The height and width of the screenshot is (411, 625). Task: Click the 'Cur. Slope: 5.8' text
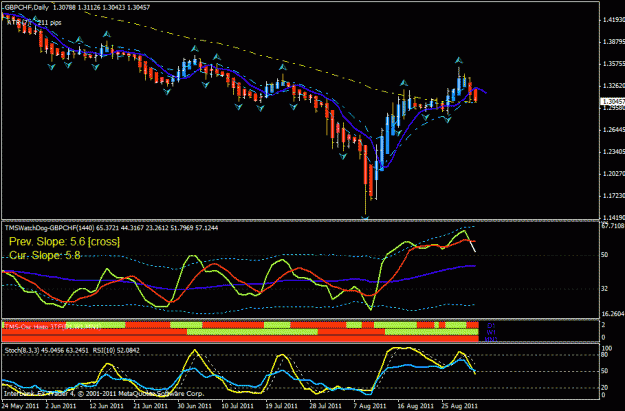click(45, 255)
